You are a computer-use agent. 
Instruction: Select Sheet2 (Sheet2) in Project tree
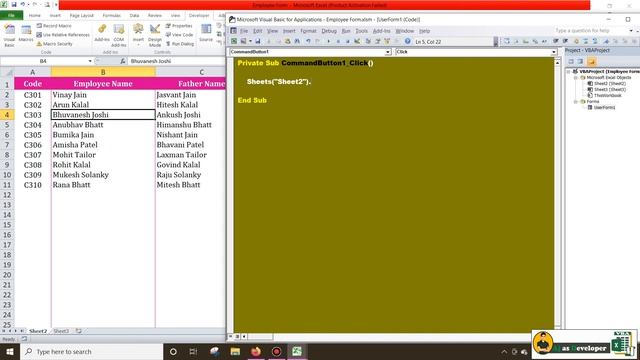607,83
